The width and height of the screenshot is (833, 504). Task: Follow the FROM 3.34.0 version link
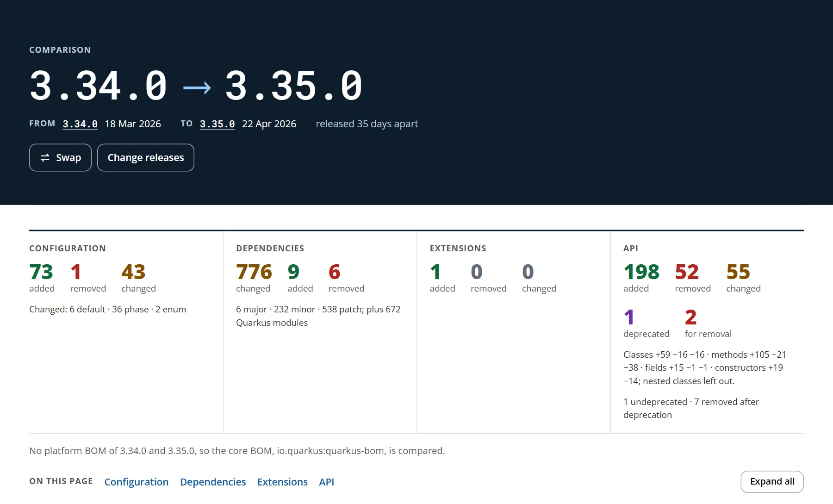[x=80, y=124]
